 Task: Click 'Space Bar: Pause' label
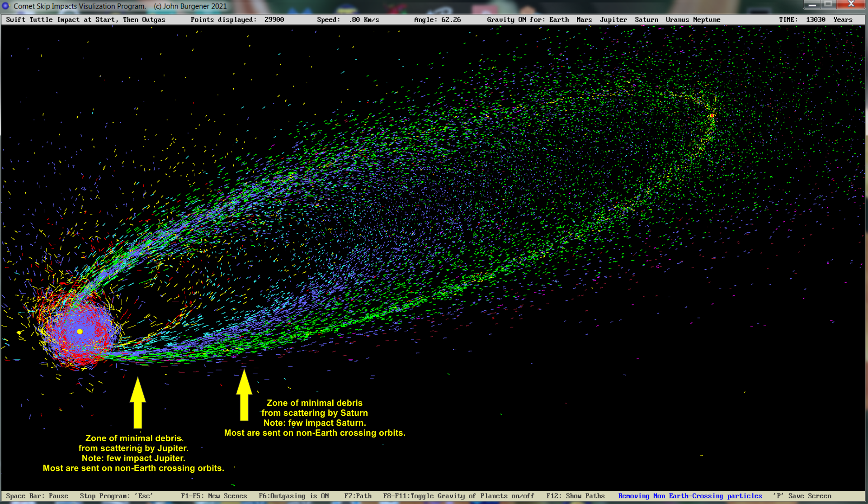(x=37, y=496)
